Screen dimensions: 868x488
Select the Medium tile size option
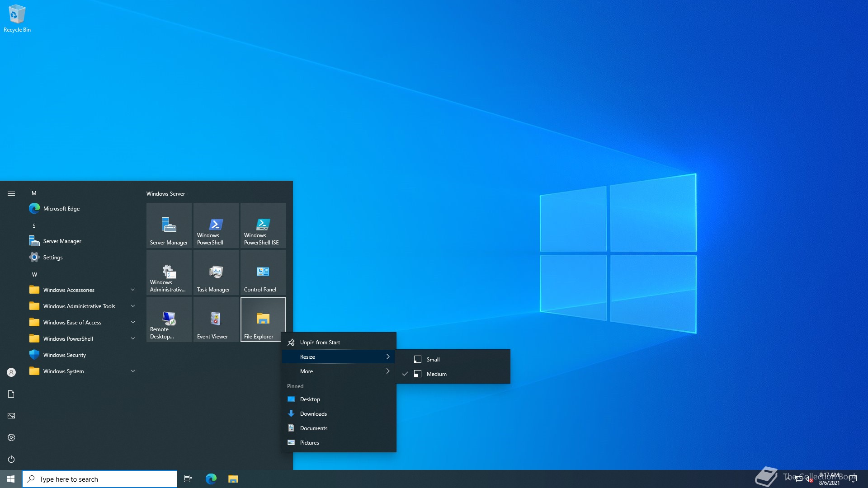pos(453,374)
